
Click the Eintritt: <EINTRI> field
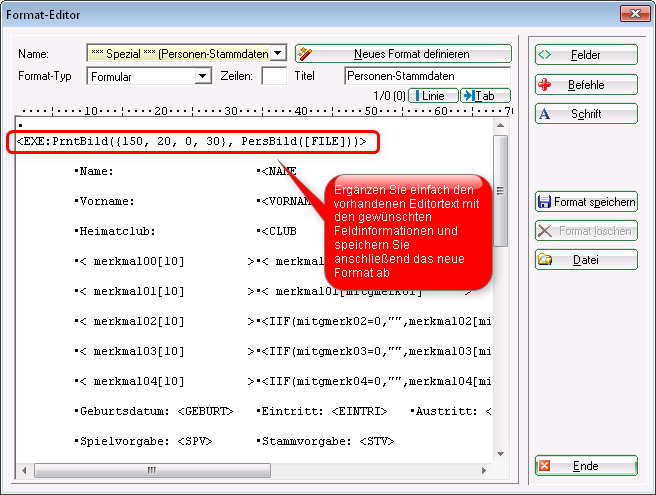pyautogui.click(x=322, y=411)
